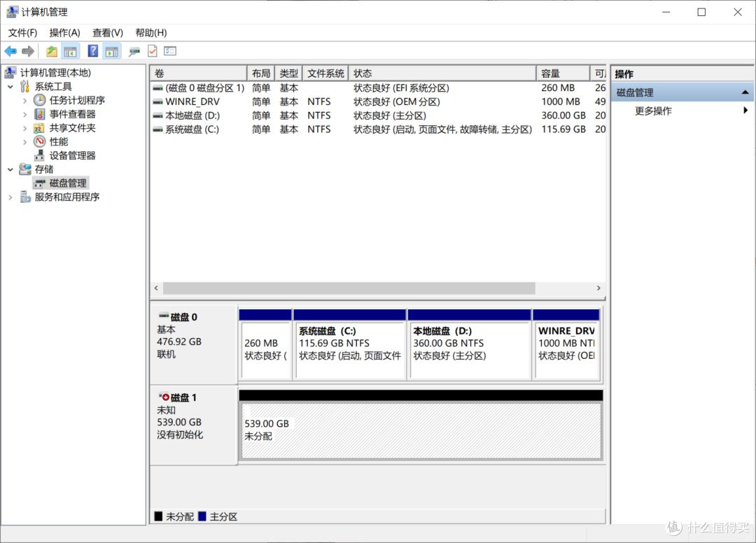Click the up-one-level folder toolbar icon
756x543 pixels.
click(x=52, y=51)
